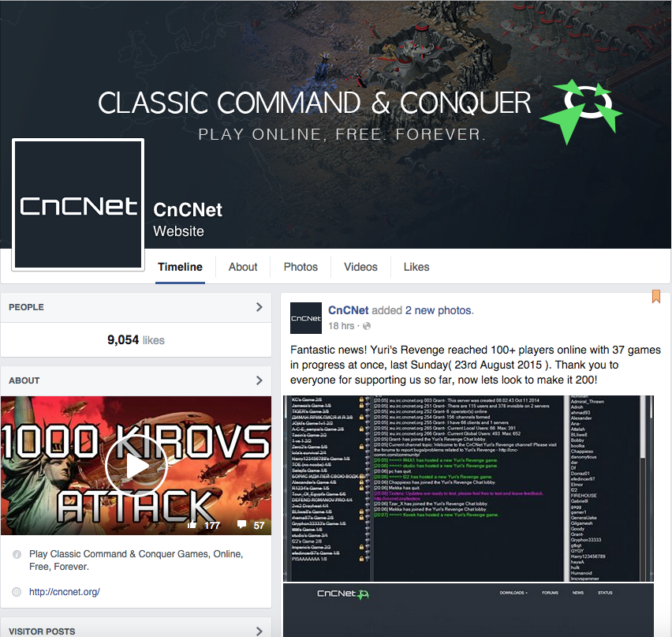The width and height of the screenshot is (672, 637).
Task: Click the 'Play Classic Command & Conquer Games' description
Action: (136, 560)
